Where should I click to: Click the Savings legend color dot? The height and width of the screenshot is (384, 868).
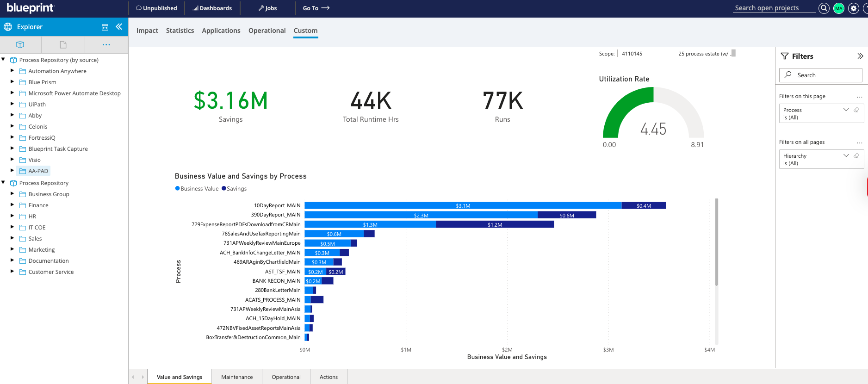click(224, 189)
